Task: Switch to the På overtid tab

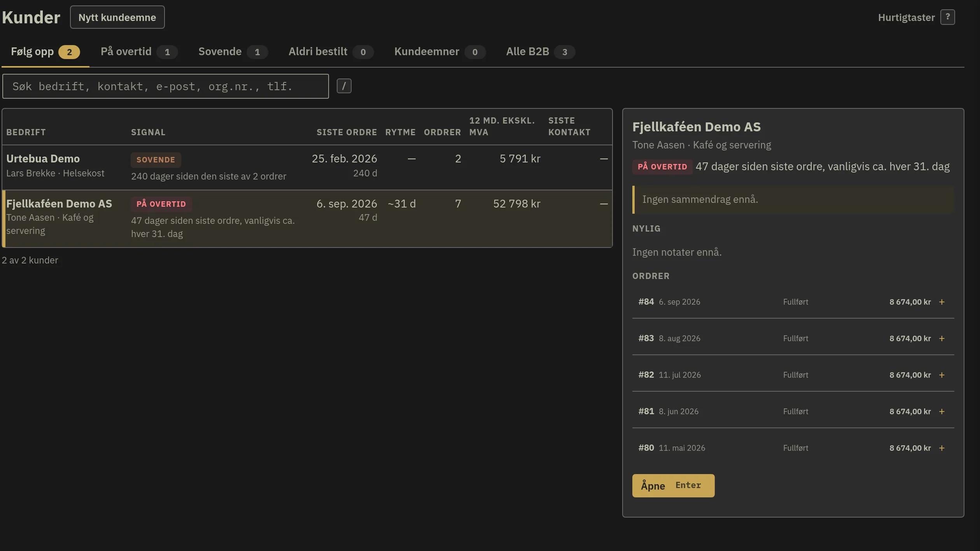Action: [139, 52]
